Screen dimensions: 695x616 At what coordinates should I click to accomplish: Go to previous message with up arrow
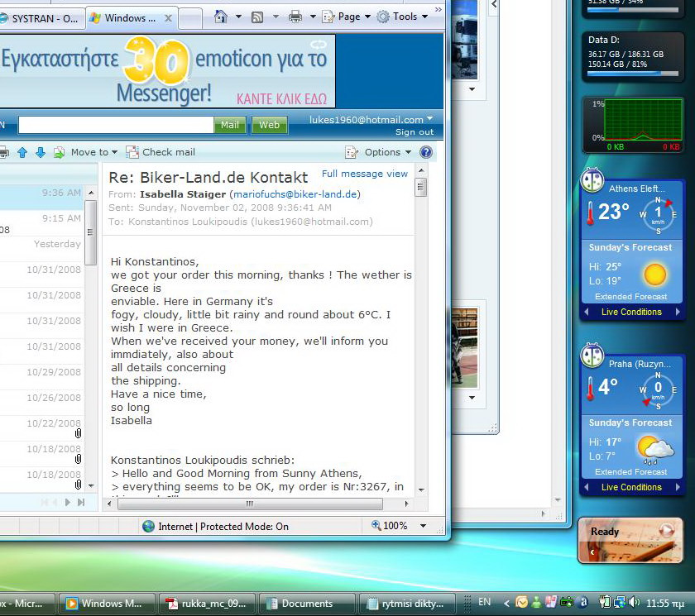[22, 152]
